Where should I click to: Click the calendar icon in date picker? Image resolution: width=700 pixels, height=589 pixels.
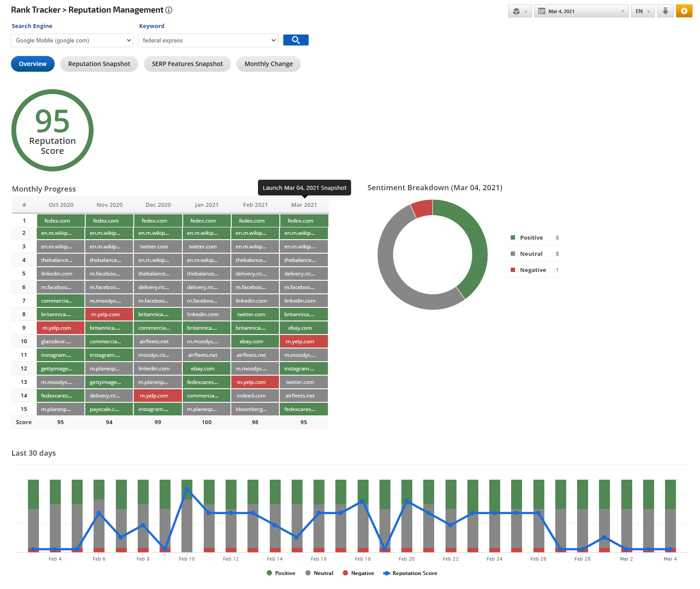[x=542, y=11]
